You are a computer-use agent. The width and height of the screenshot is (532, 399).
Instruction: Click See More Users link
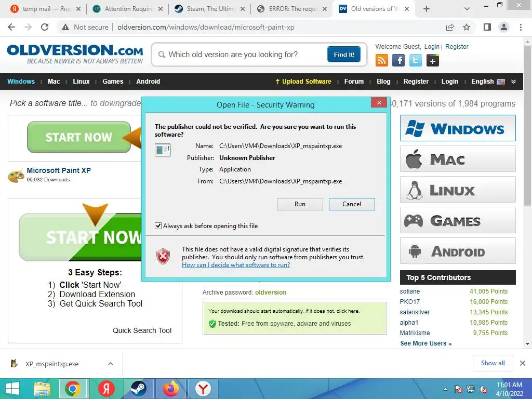point(426,343)
